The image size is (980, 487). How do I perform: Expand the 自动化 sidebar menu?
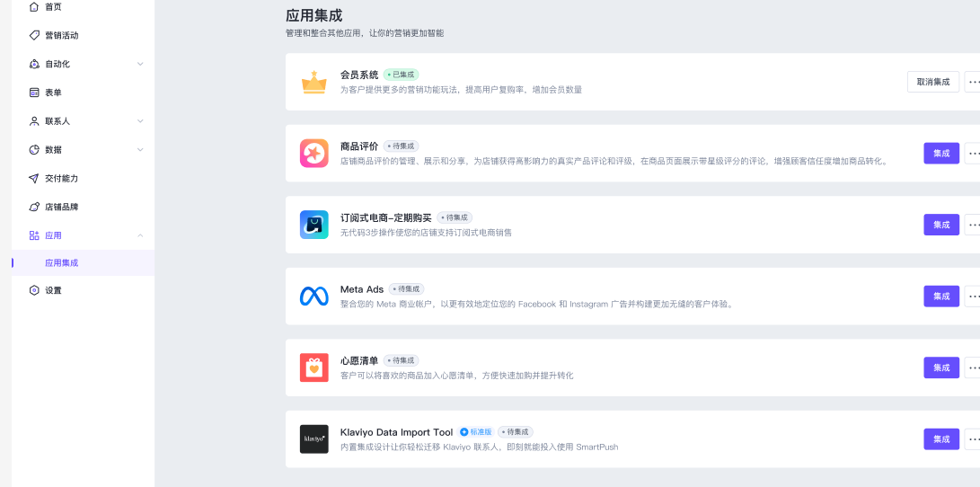tap(140, 64)
